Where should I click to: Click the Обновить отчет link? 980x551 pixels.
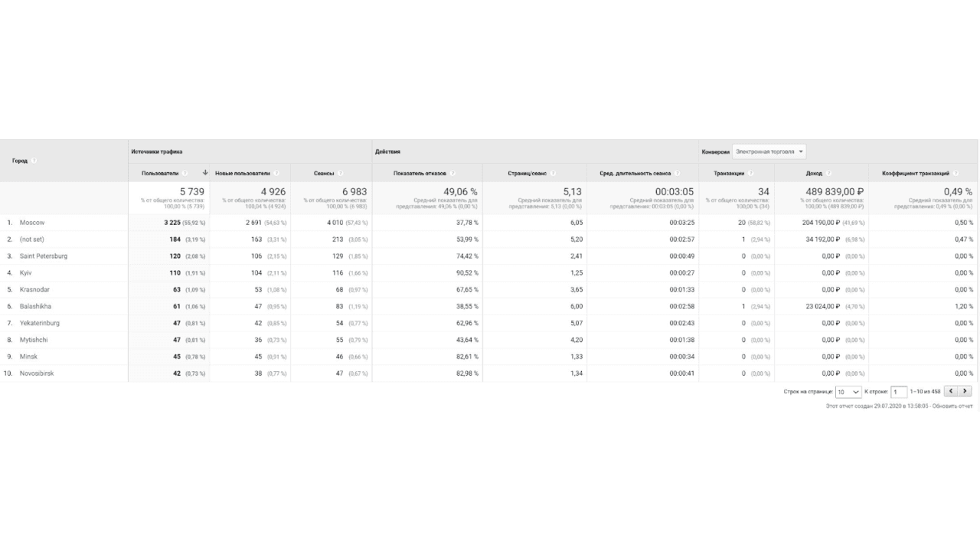[x=952, y=406]
